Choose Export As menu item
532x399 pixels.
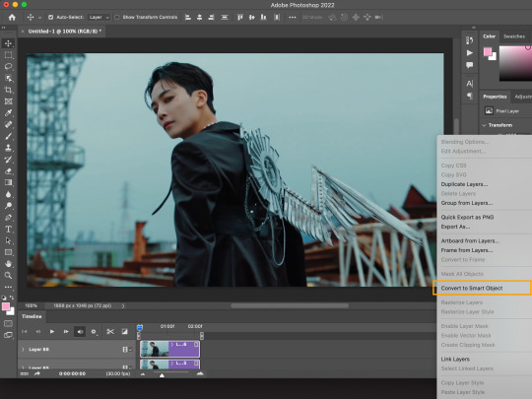(x=455, y=227)
